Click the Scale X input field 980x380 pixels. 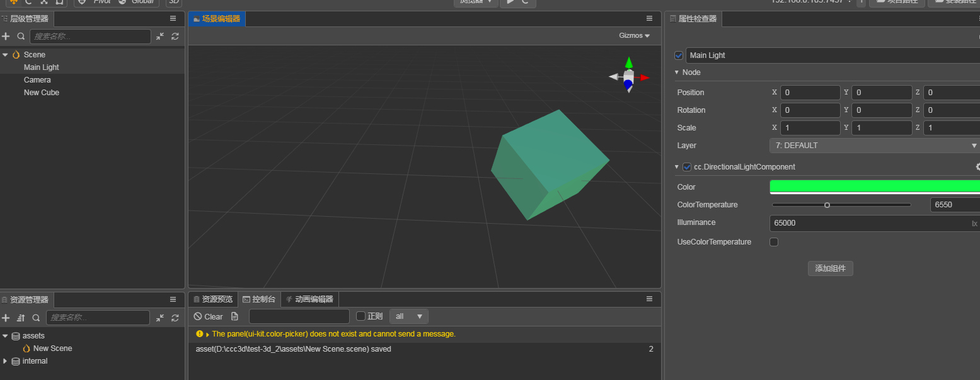[810, 128]
